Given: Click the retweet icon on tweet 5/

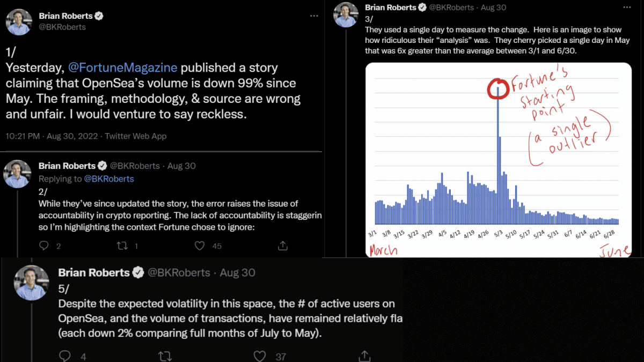Looking at the screenshot, I should tap(165, 356).
